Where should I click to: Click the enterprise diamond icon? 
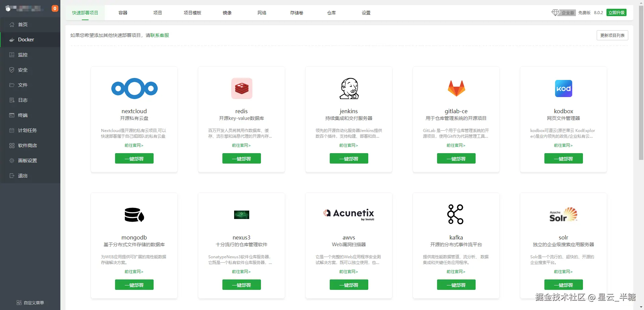[x=555, y=12]
